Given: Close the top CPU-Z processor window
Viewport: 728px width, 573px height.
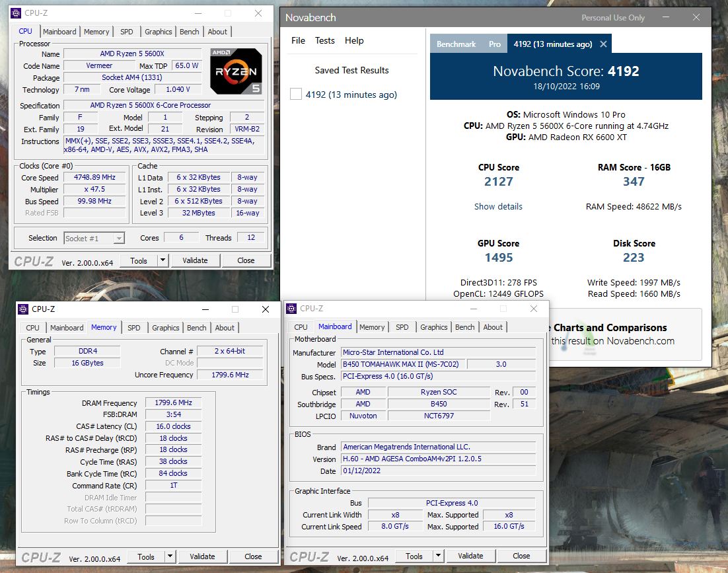Looking at the screenshot, I should (x=258, y=13).
